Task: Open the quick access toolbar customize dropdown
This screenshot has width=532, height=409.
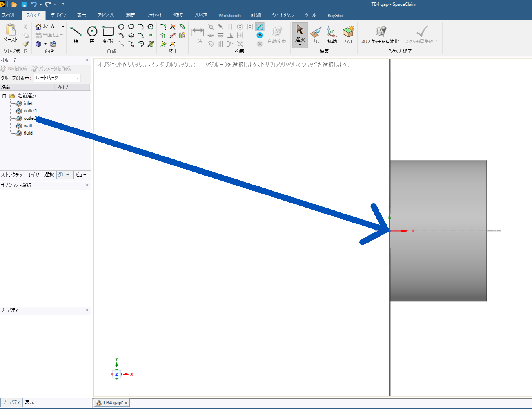Action: [x=63, y=5]
